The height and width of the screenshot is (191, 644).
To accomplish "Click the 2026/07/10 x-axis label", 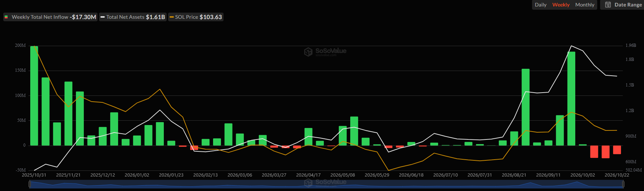I will coord(446,175).
